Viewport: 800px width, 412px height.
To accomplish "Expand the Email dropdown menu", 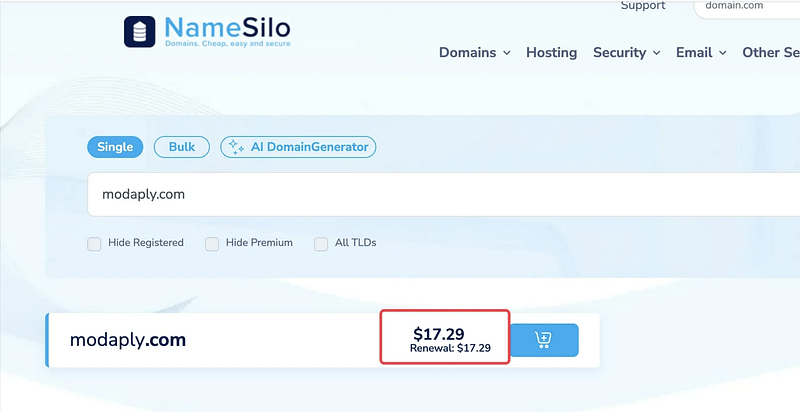I will (702, 53).
